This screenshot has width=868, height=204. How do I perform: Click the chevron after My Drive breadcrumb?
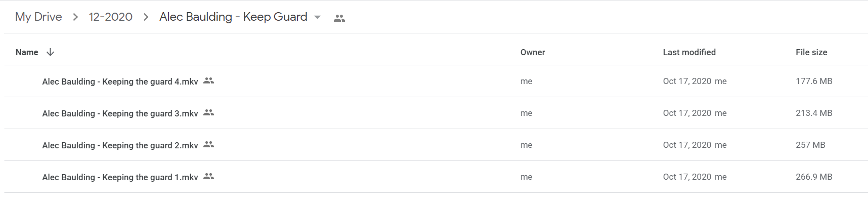pos(75,17)
